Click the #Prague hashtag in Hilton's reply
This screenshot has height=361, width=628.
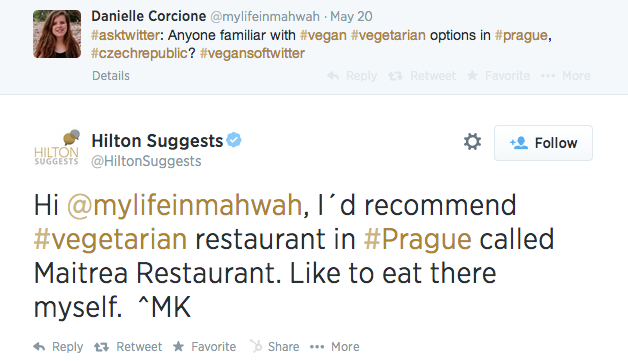[x=417, y=240]
